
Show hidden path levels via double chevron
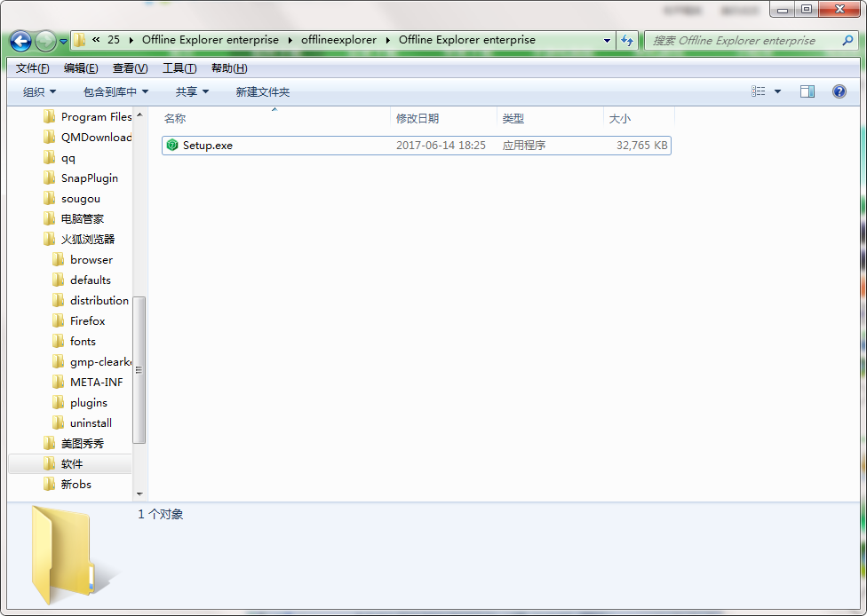coord(96,40)
